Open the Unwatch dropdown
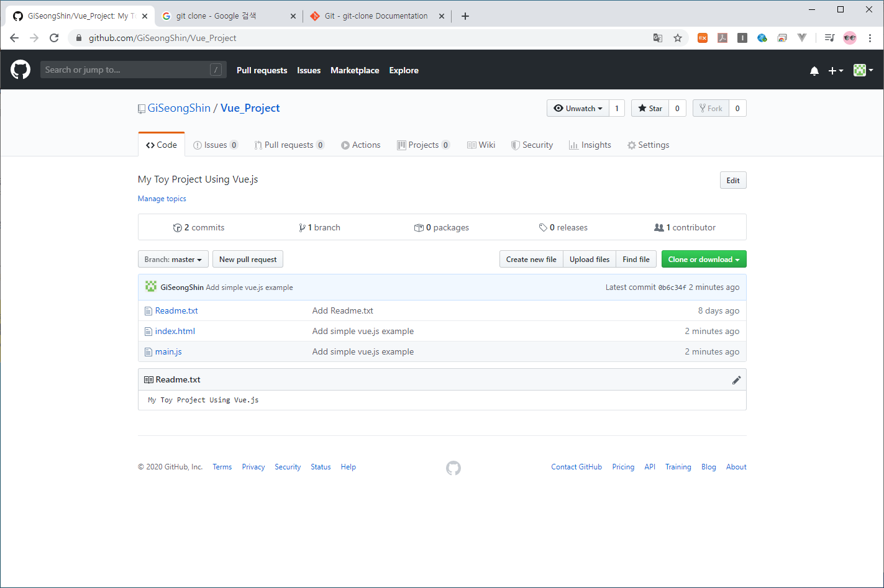 578,108
